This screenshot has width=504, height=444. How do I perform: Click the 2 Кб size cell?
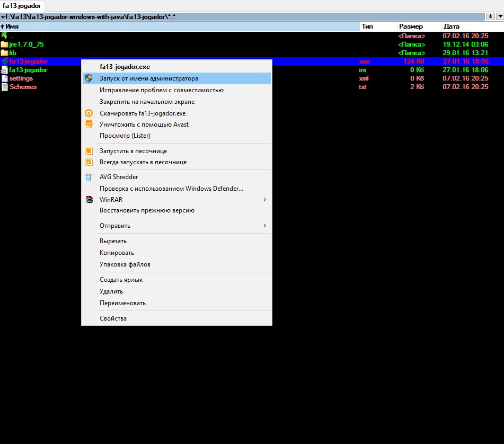coord(417,87)
